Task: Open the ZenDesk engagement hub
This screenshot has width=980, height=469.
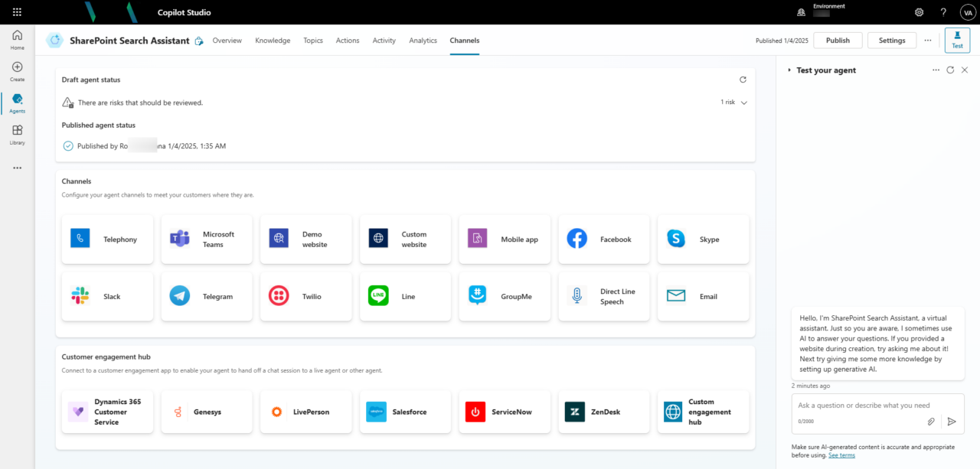Action: pos(604,412)
